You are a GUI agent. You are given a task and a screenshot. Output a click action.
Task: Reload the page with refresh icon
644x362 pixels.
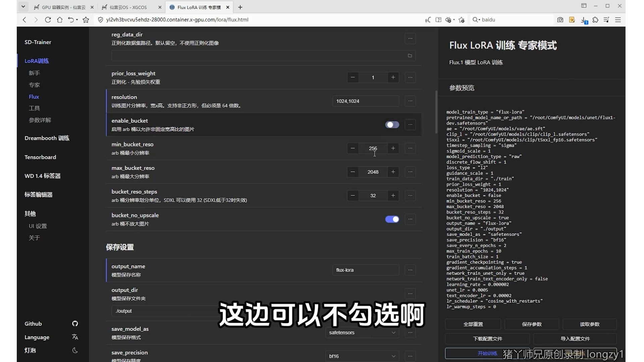click(48, 20)
